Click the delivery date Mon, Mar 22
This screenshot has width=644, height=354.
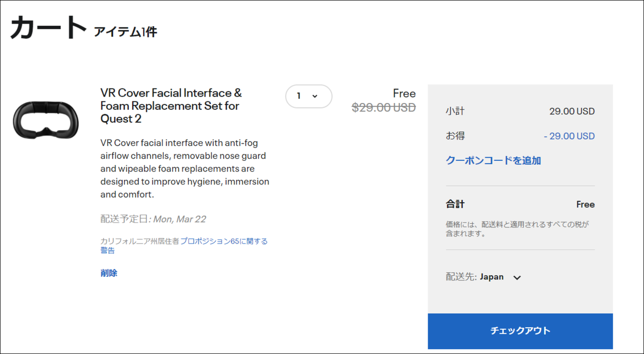180,219
